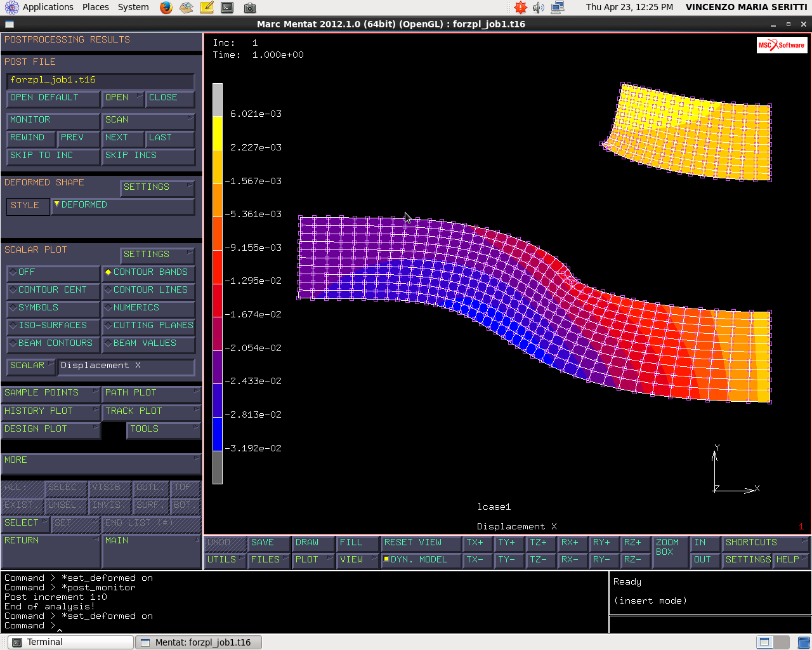Click FILL view button
This screenshot has height=650, width=812.
tap(357, 543)
